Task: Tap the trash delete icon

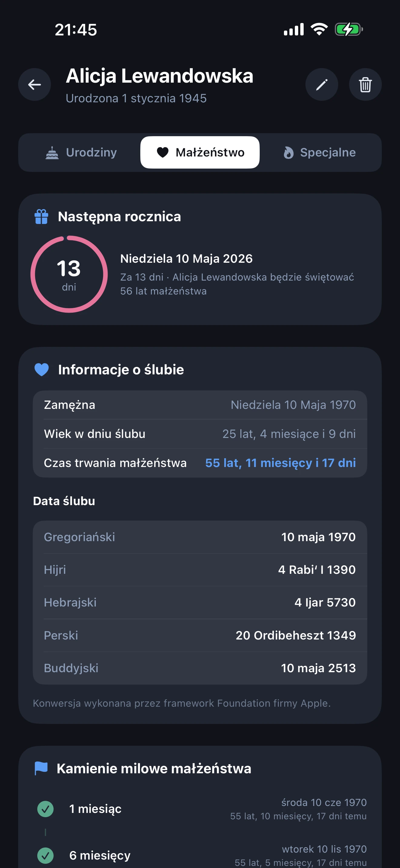Action: pyautogui.click(x=365, y=84)
